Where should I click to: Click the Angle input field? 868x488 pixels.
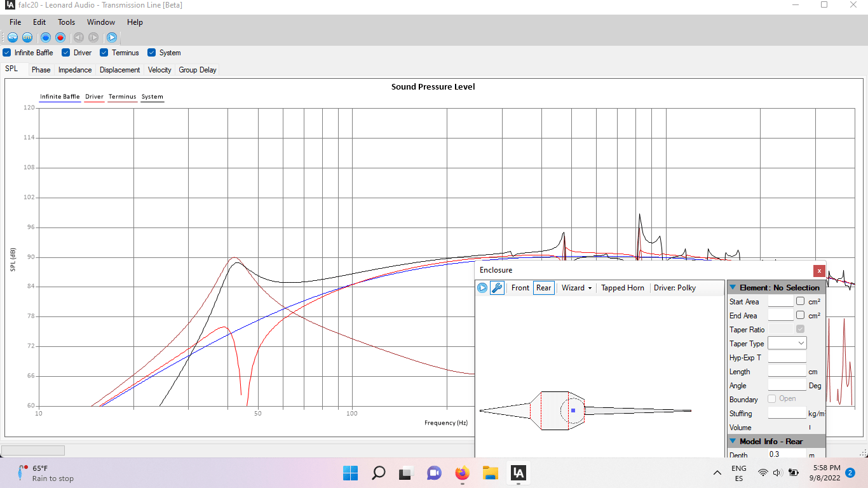coord(787,385)
